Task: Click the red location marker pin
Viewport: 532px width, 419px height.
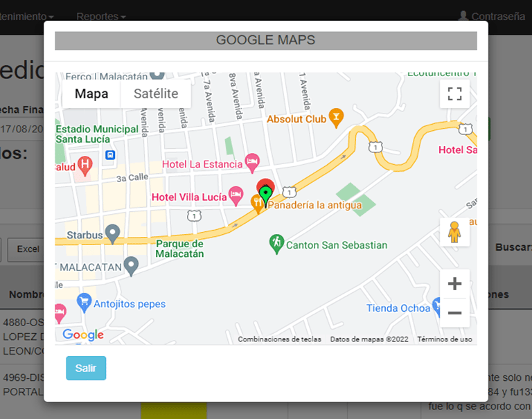Action: tap(265, 184)
